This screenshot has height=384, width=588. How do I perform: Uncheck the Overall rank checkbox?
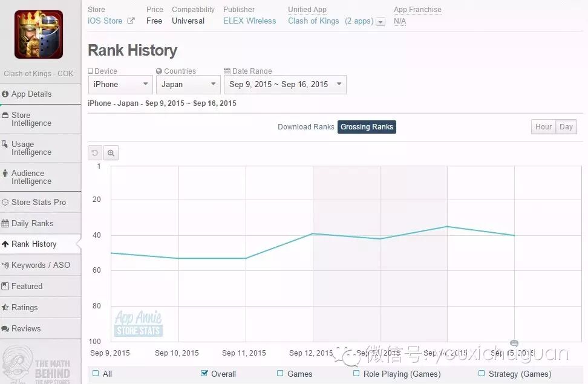204,374
